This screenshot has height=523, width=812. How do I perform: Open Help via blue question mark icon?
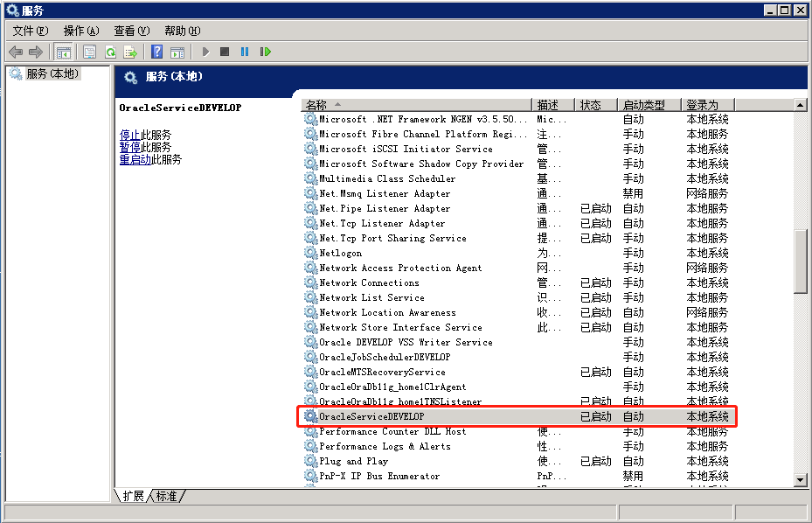pyautogui.click(x=157, y=52)
